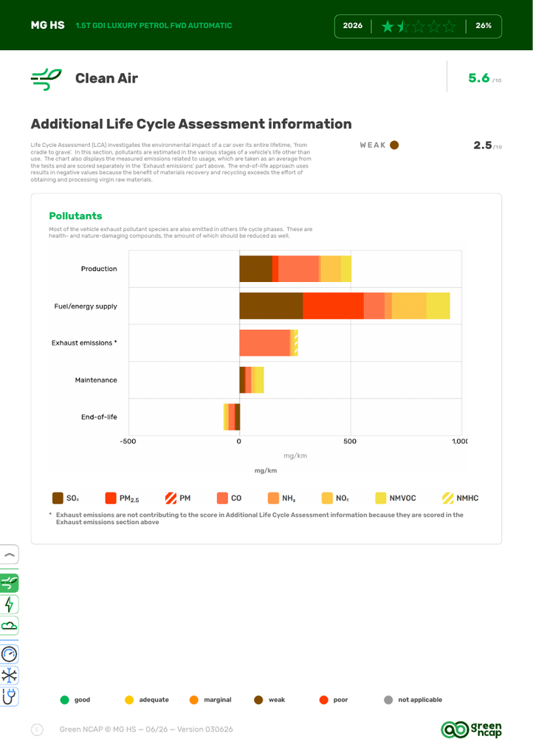Click the Clean Air wind-leaf icon in the heading
533x756 pixels.
click(x=47, y=78)
